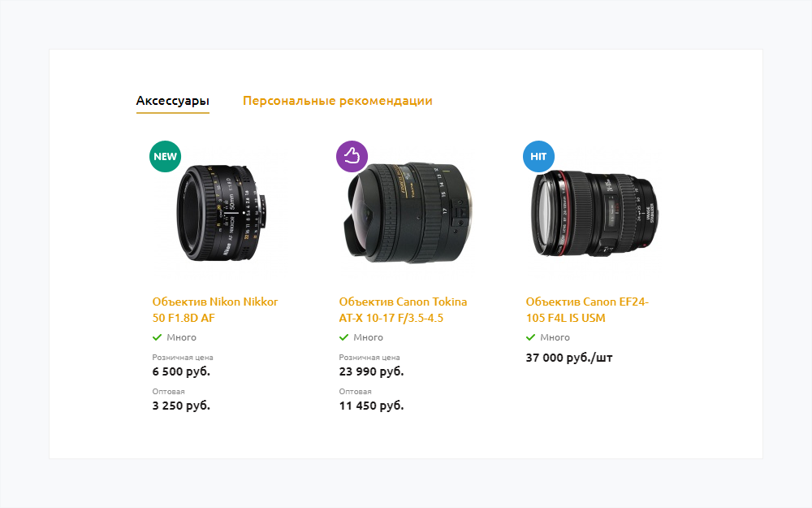Click the 6 500 руб. retail price
Screen dimensions: 812x508
(181, 371)
